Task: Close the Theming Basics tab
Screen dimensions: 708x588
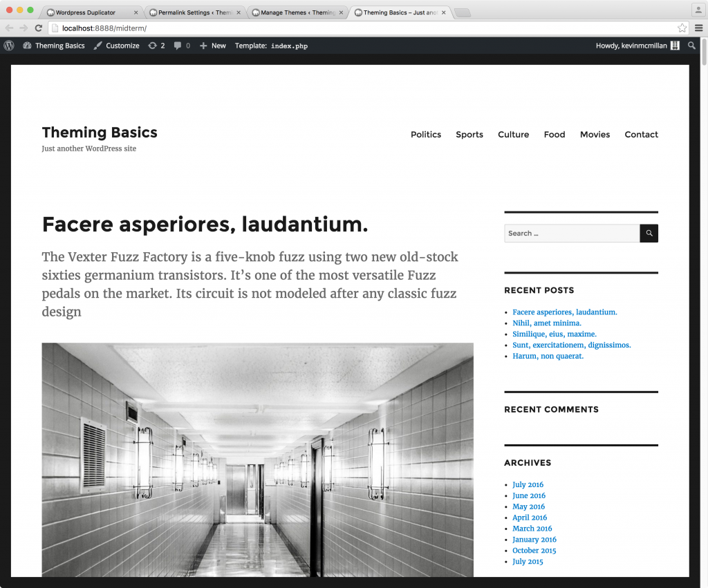Action: 443,12
